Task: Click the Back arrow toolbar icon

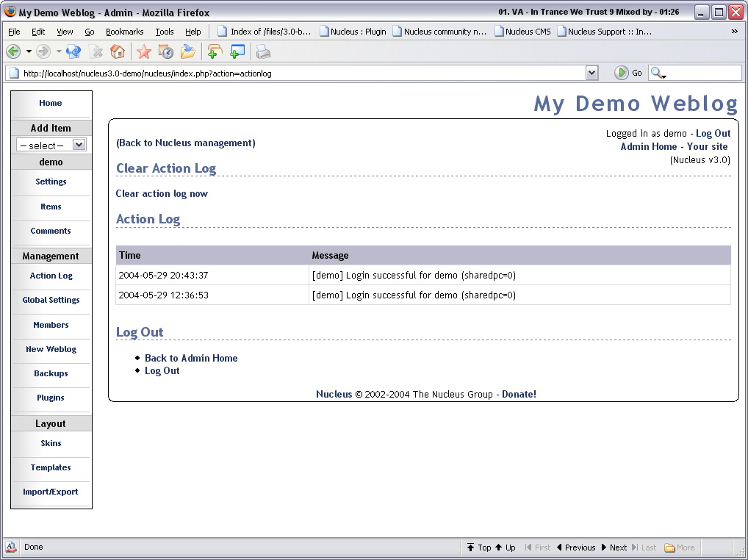Action: (13, 51)
